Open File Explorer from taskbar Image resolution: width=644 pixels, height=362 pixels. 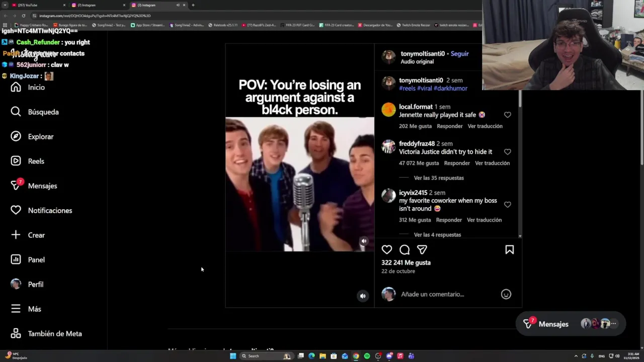323,356
